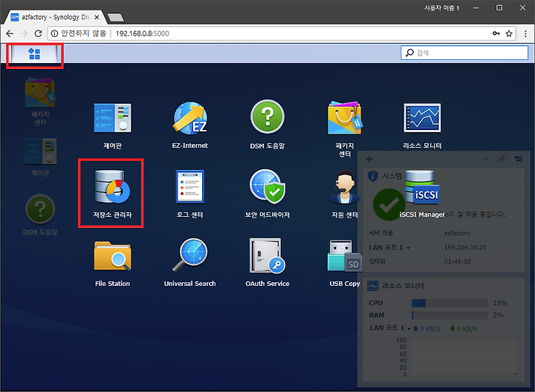This screenshot has width=535, height=392.
Task: Minimize the widget panel
Action: 485,159
